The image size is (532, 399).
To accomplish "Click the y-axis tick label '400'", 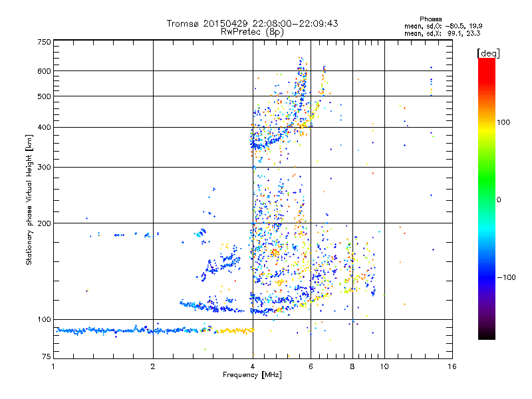I will pyautogui.click(x=44, y=127).
